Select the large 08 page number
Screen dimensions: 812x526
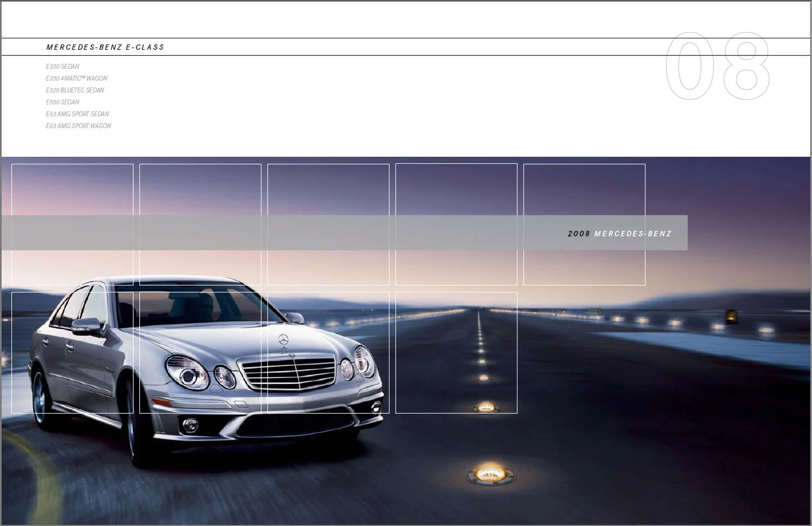click(718, 67)
